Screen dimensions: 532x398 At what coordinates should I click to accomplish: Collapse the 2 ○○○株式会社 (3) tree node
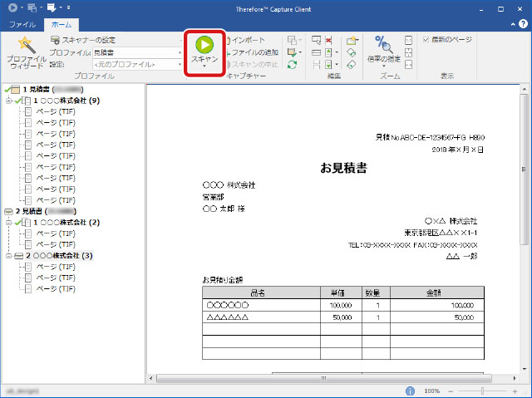(8, 256)
